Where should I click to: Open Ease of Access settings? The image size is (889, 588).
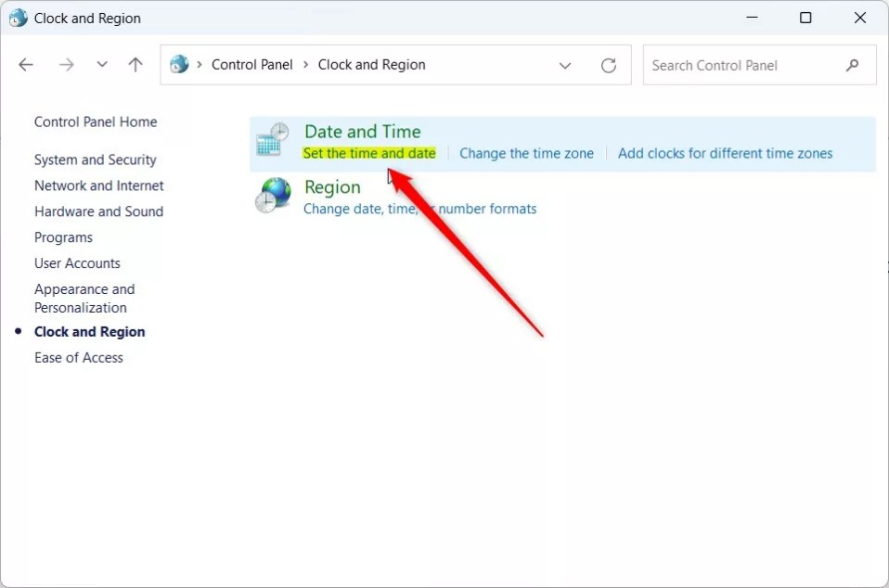tap(78, 357)
